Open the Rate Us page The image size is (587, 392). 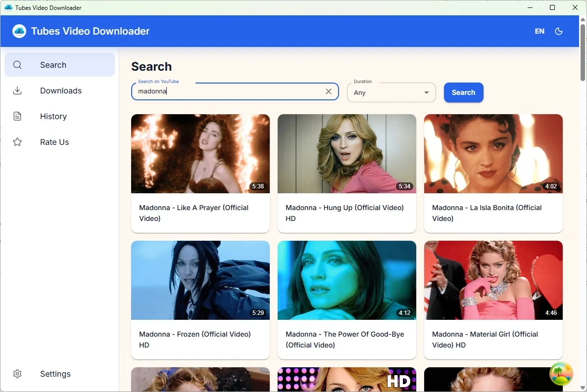pyautogui.click(x=59, y=142)
